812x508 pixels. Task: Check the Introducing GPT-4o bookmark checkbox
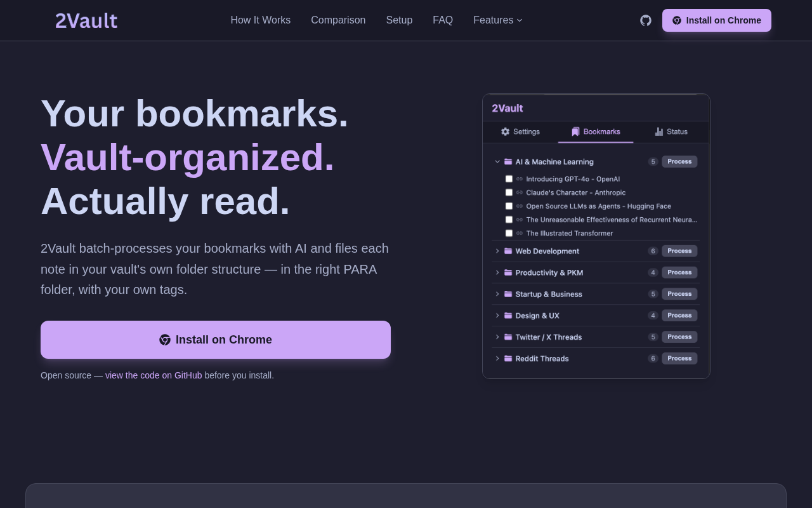(x=509, y=179)
